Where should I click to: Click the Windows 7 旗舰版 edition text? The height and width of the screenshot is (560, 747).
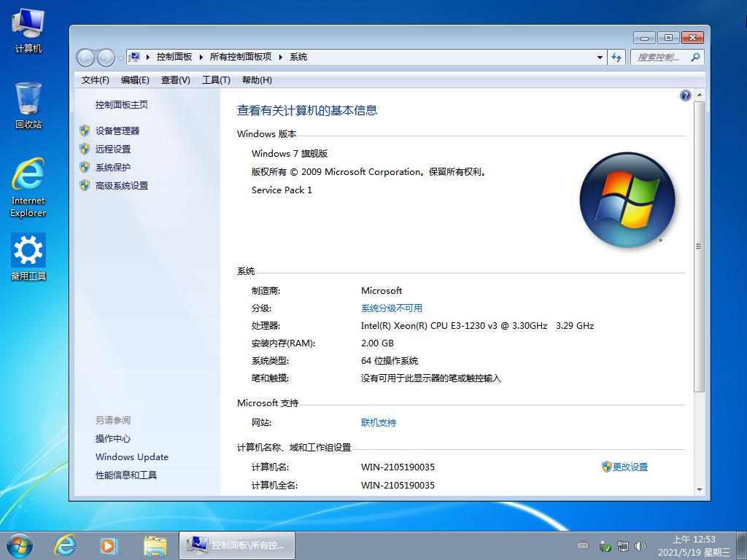[290, 153]
